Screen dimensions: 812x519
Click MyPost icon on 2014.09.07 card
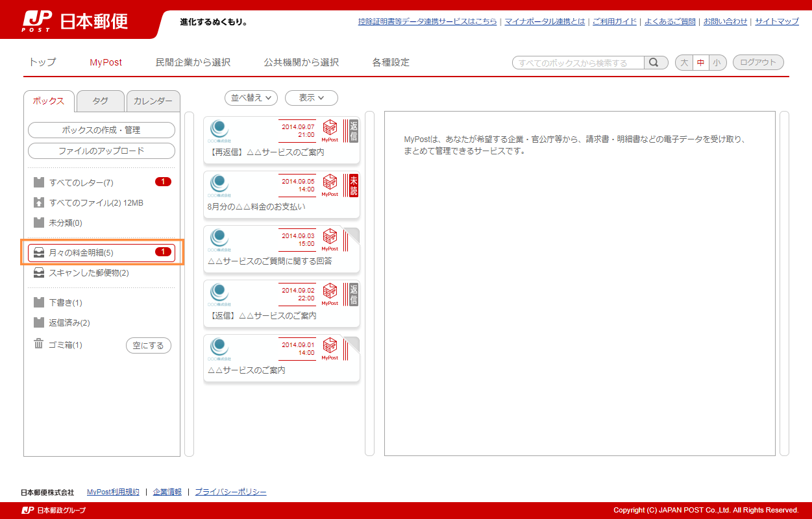[330, 131]
